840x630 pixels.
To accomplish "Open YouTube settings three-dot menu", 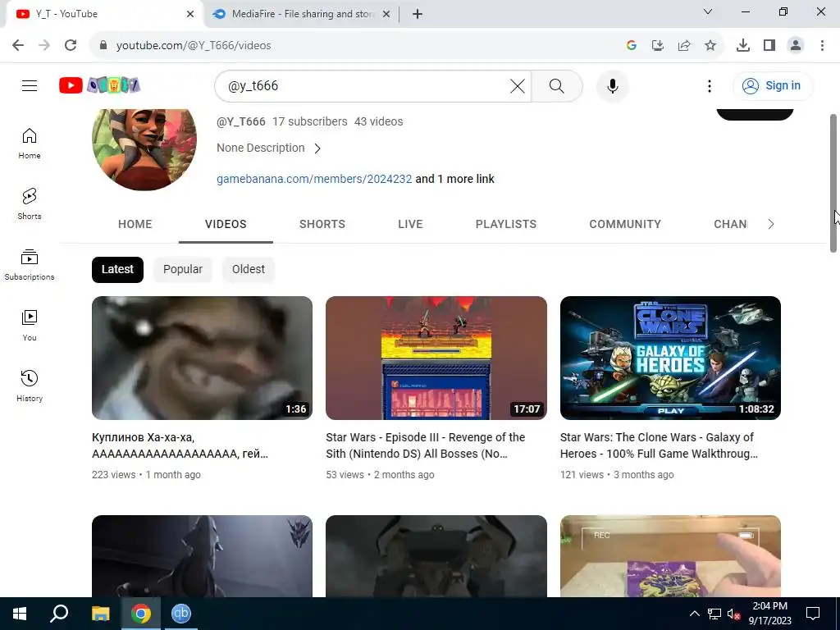I will point(710,85).
